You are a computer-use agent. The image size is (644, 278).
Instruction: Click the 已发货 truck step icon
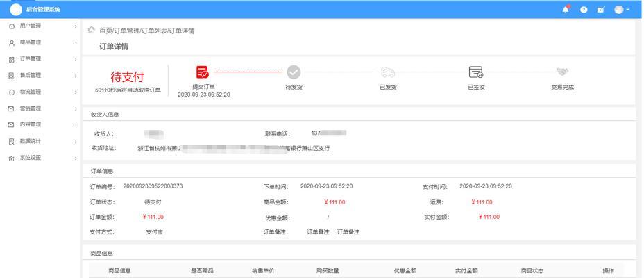(x=388, y=72)
